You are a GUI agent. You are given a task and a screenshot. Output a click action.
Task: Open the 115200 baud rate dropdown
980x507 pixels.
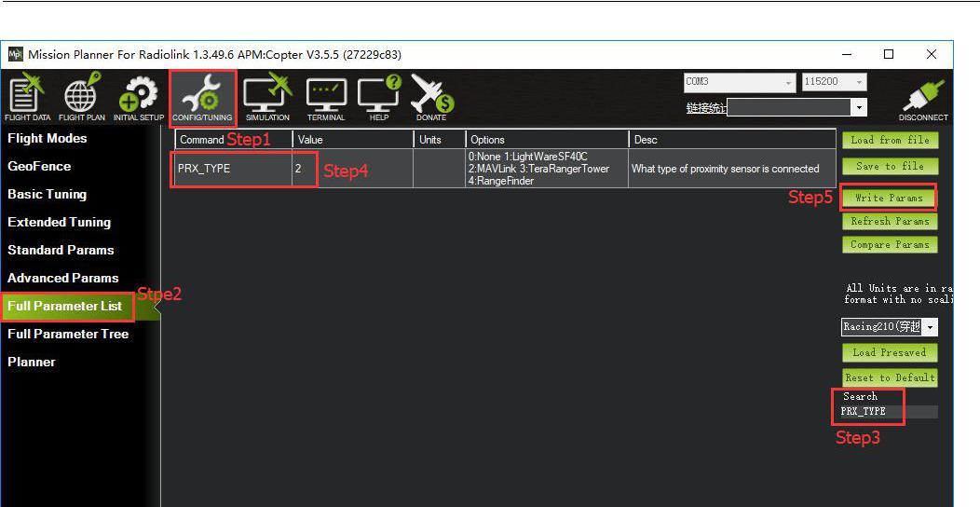coord(834,82)
